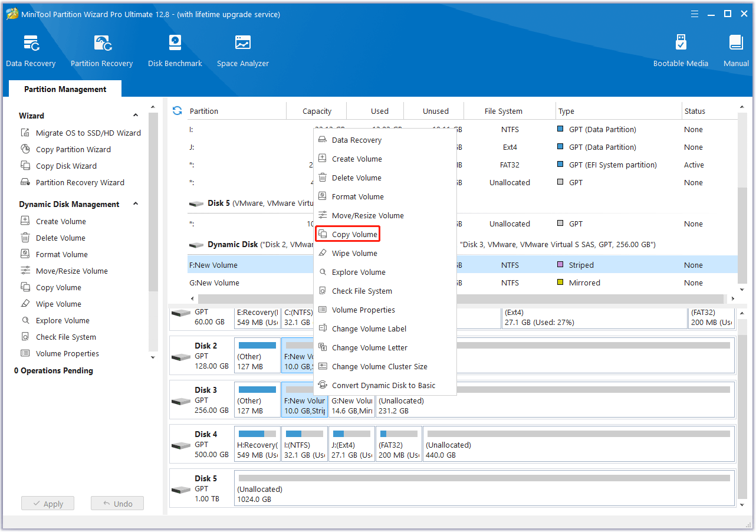Click Check File System in context menu
Viewport: 756px width, 532px height.
tap(385, 291)
